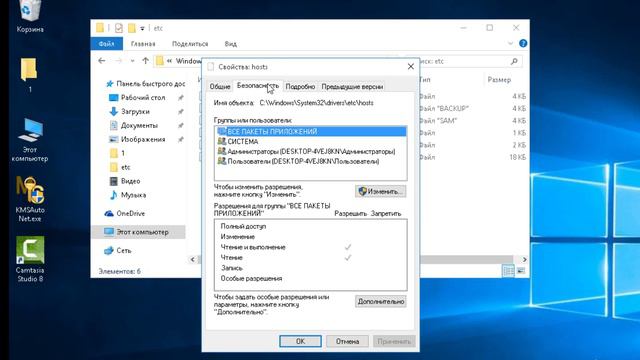Select Администраторы group in list
The image size is (640, 360).
311,151
